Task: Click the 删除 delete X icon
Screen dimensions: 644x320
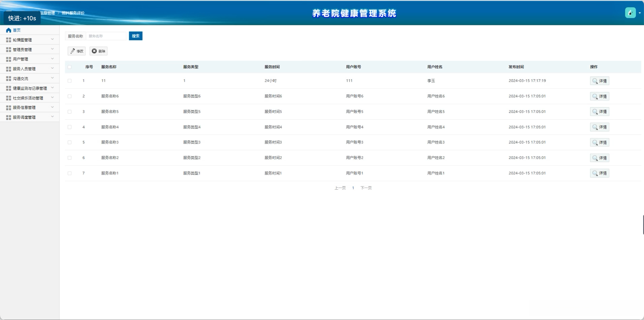Action: pyautogui.click(x=94, y=51)
